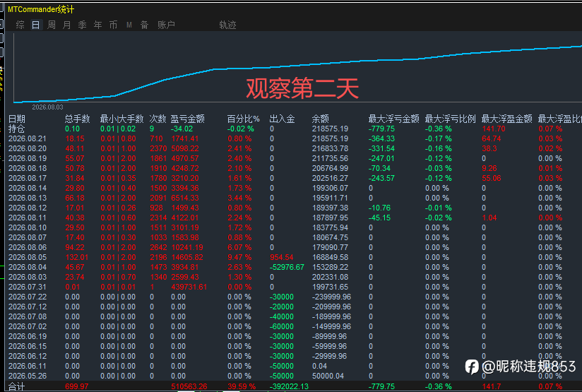
Task: Click trade count 2370
Action: click(158, 148)
